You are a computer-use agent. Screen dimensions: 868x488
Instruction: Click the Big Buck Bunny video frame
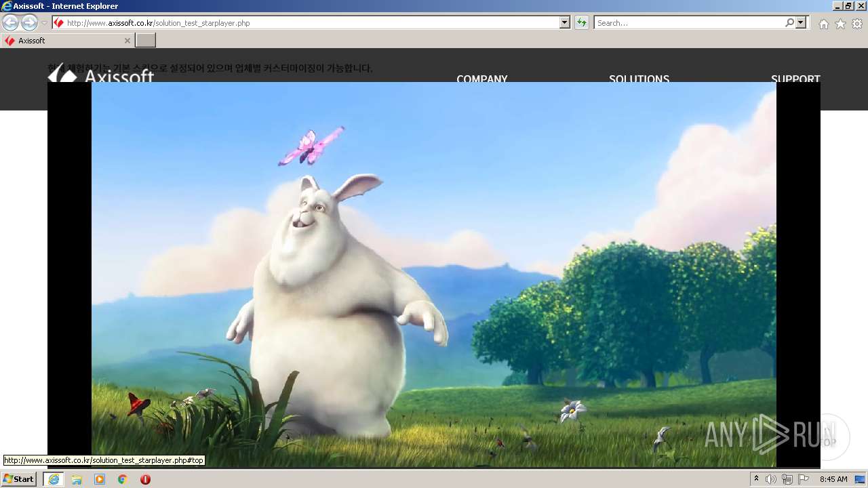coord(434,274)
